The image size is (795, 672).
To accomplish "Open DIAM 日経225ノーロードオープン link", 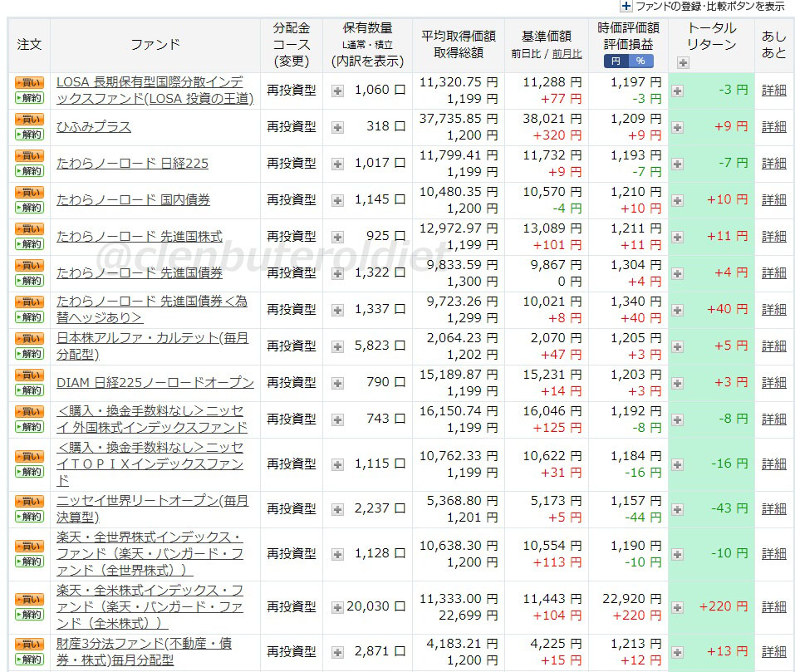I will tap(155, 383).
